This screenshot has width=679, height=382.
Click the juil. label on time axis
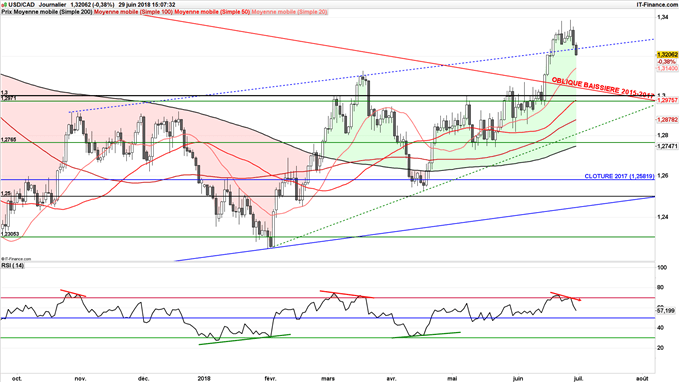point(578,378)
